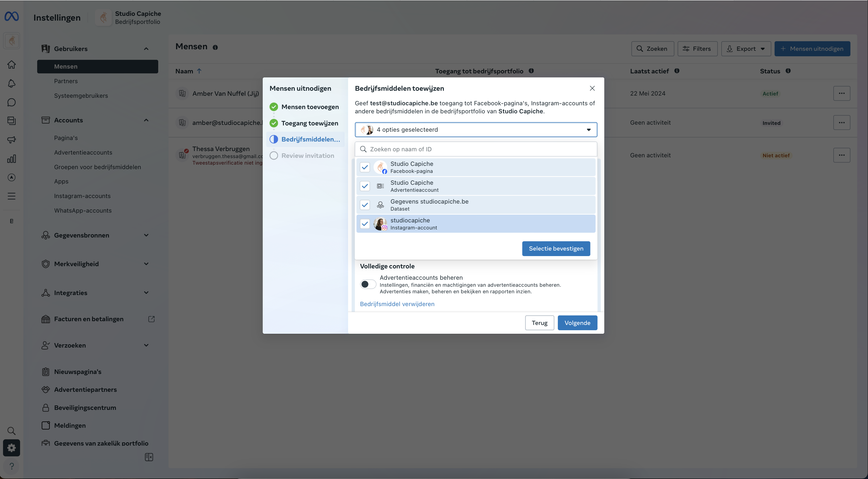Click the Filters button

click(697, 49)
